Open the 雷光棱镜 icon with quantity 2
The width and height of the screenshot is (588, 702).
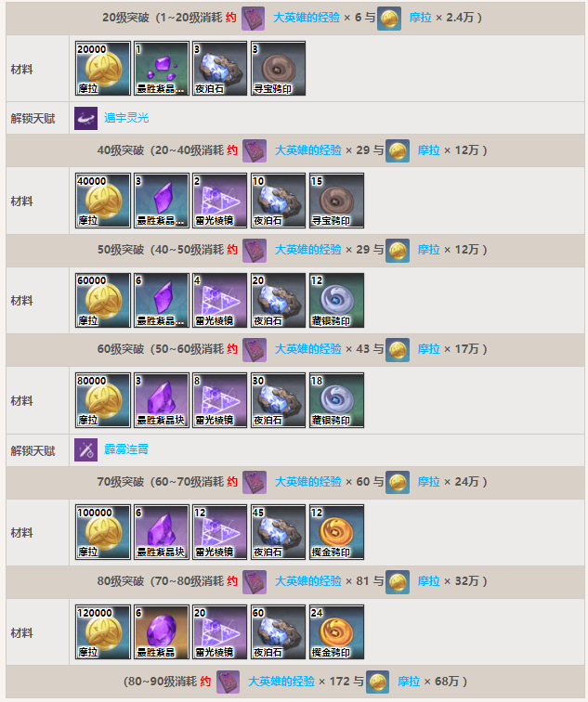(219, 201)
